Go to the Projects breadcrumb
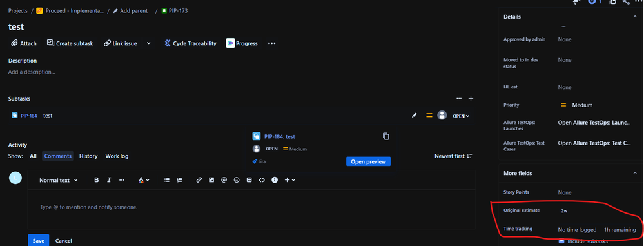Screen dimensions: 644x246 point(17,11)
